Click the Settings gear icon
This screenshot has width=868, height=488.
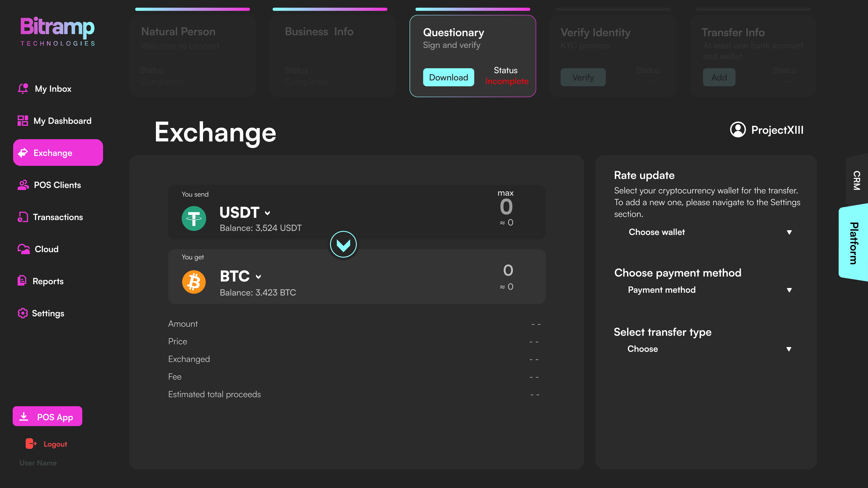coord(23,313)
